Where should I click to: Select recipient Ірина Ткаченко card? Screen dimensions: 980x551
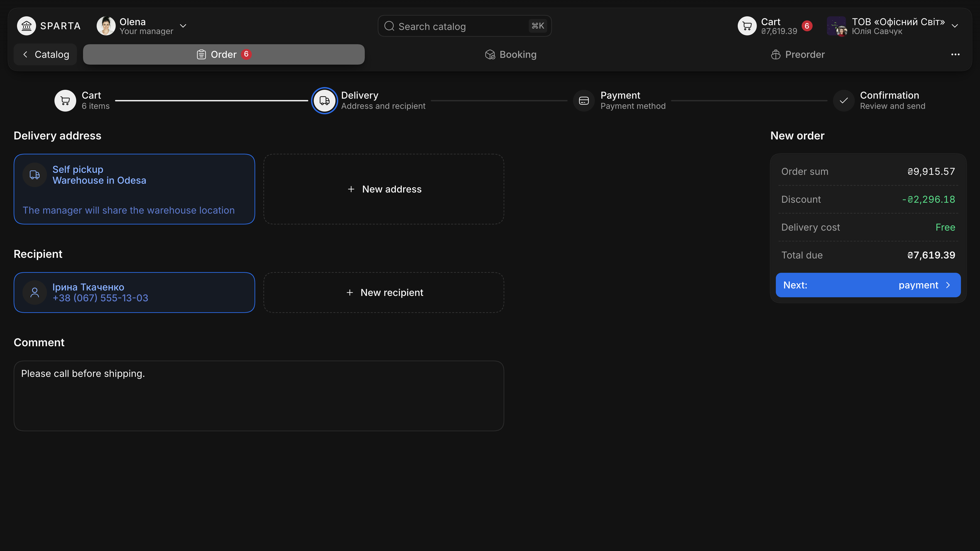[x=134, y=293]
